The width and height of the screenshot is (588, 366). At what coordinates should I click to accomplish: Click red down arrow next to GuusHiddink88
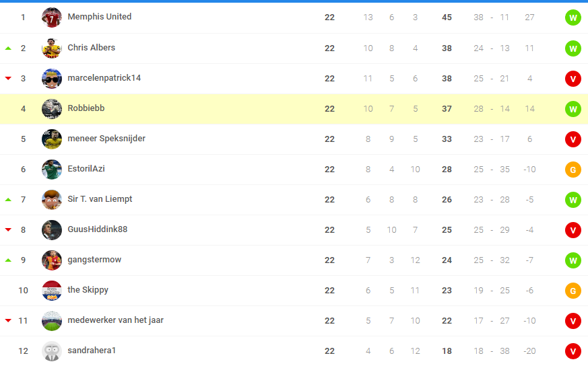8,229
